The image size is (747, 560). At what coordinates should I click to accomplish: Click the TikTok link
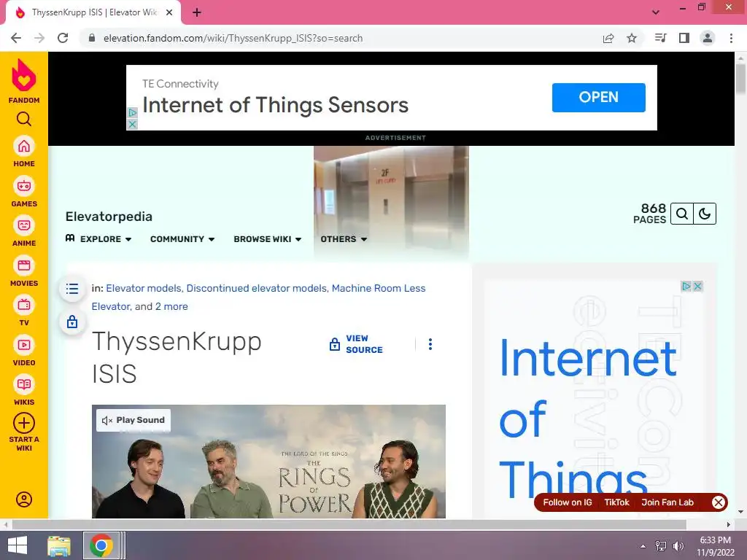pos(617,502)
